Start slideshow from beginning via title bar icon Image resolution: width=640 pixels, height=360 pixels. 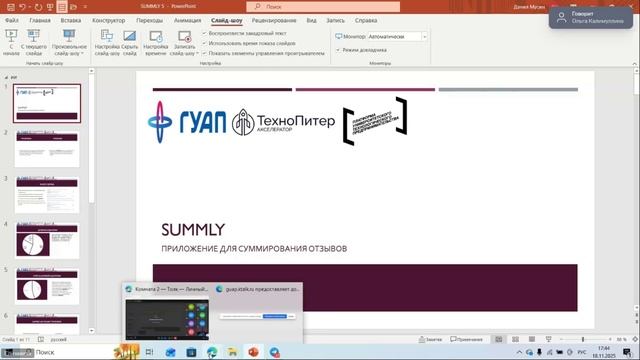[50, 7]
